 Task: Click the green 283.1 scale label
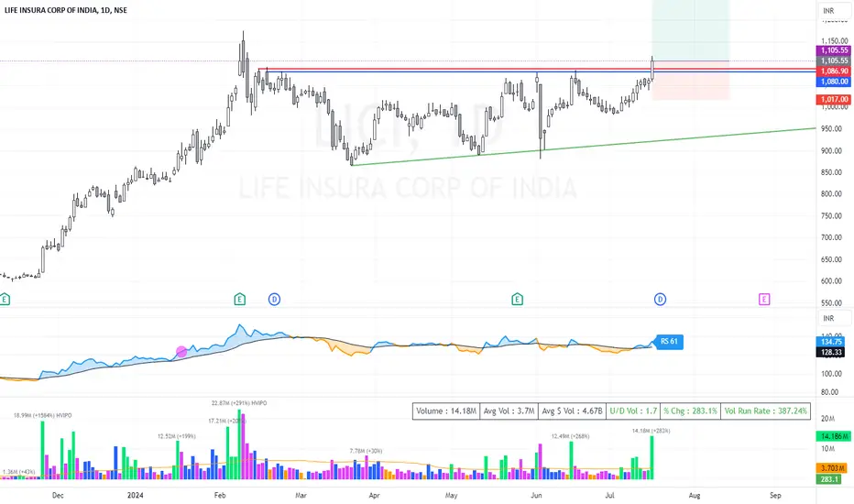(x=829, y=479)
